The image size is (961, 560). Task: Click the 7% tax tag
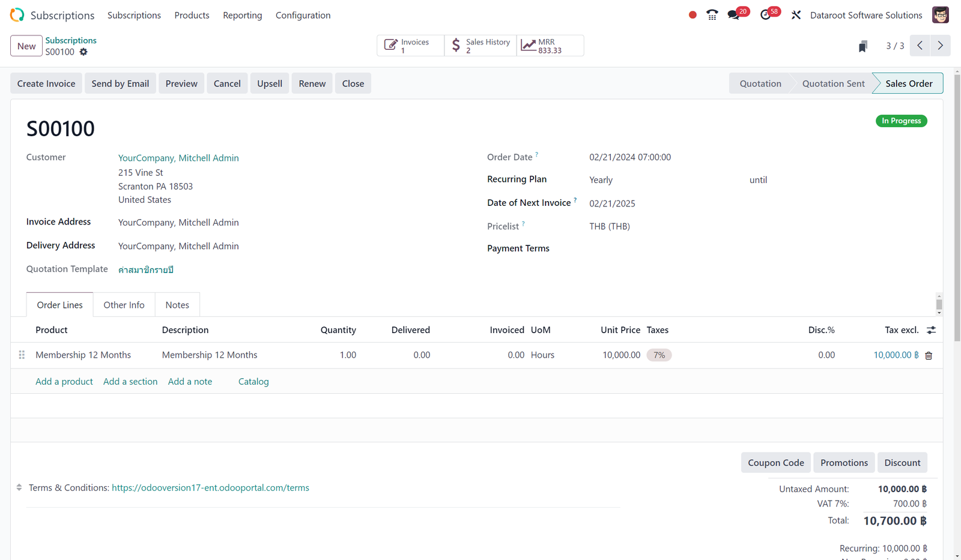659,355
